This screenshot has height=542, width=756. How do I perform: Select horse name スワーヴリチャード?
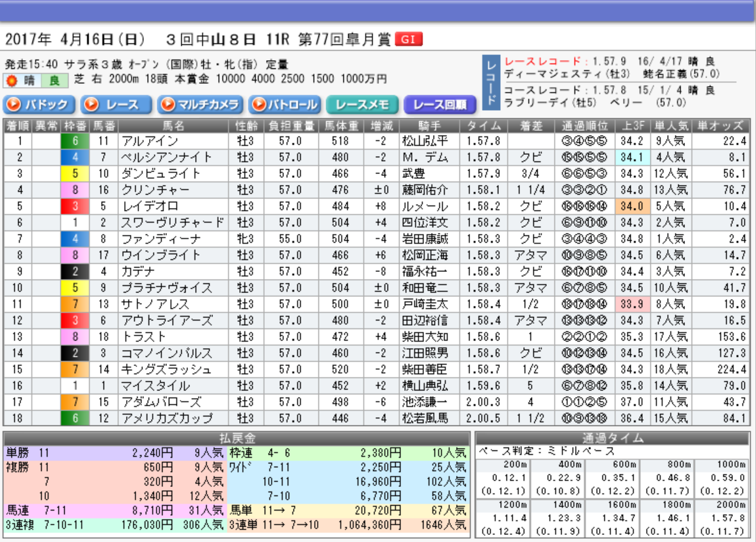click(x=172, y=223)
